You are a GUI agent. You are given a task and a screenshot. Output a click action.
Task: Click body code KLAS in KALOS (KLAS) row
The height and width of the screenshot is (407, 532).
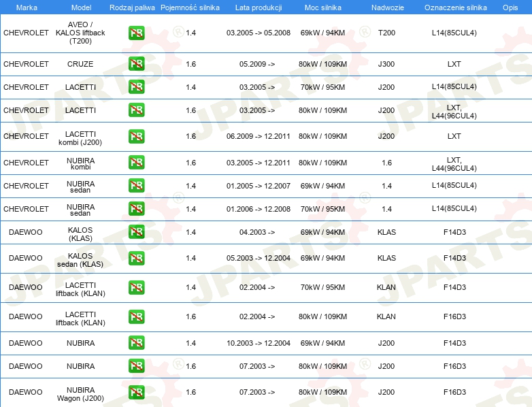click(x=387, y=232)
